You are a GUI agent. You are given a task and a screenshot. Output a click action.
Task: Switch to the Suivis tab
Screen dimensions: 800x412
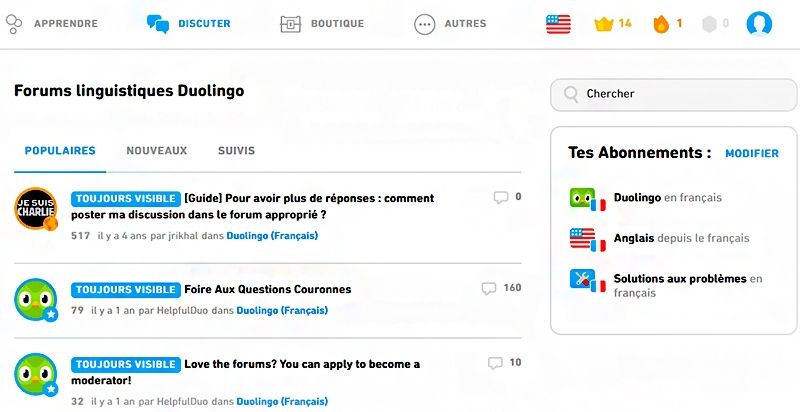click(x=236, y=151)
